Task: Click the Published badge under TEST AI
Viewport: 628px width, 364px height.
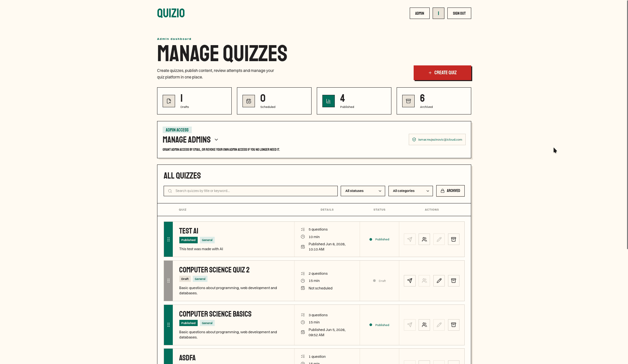Action: coord(188,240)
